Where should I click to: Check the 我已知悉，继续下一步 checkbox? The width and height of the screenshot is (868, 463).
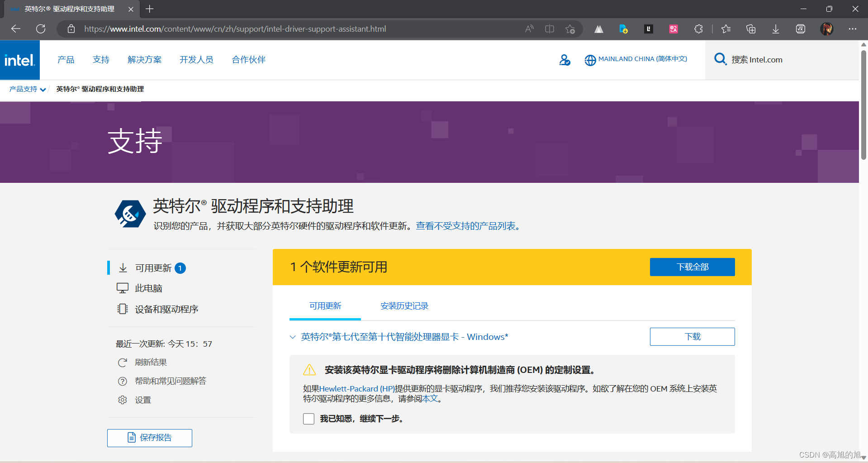pos(309,419)
